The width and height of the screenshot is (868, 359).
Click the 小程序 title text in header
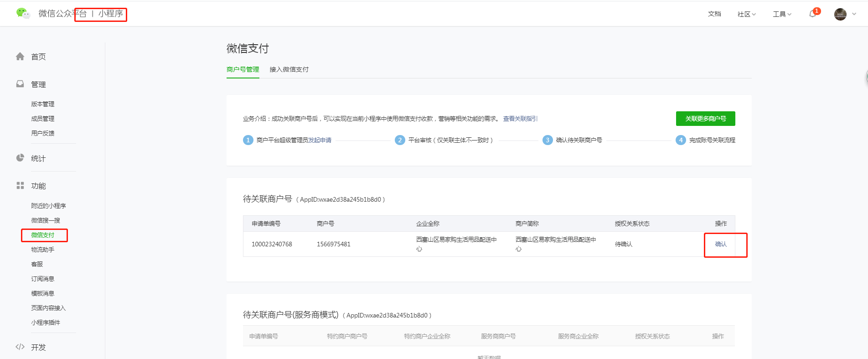click(x=111, y=14)
